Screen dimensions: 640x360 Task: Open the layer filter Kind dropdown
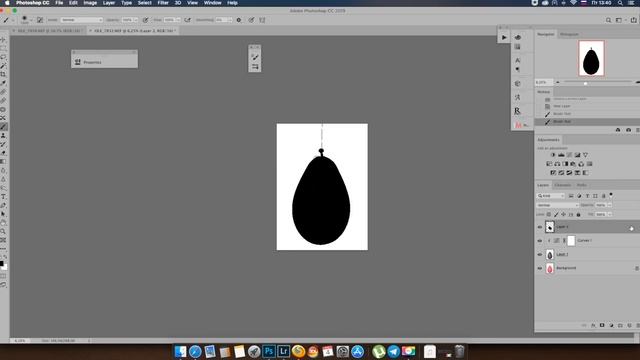coord(551,196)
